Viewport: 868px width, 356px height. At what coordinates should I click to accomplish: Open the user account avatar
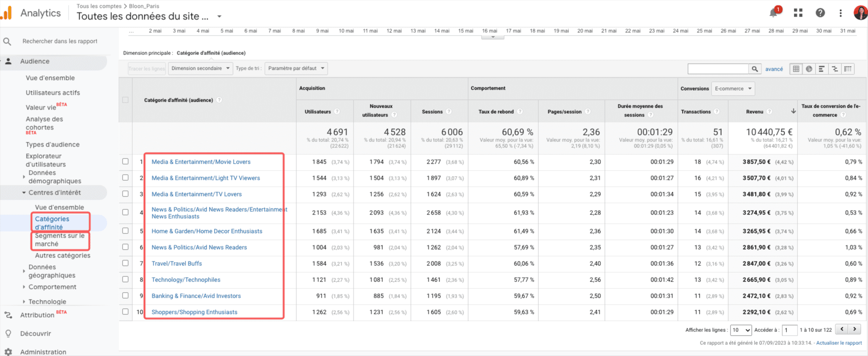click(x=860, y=12)
